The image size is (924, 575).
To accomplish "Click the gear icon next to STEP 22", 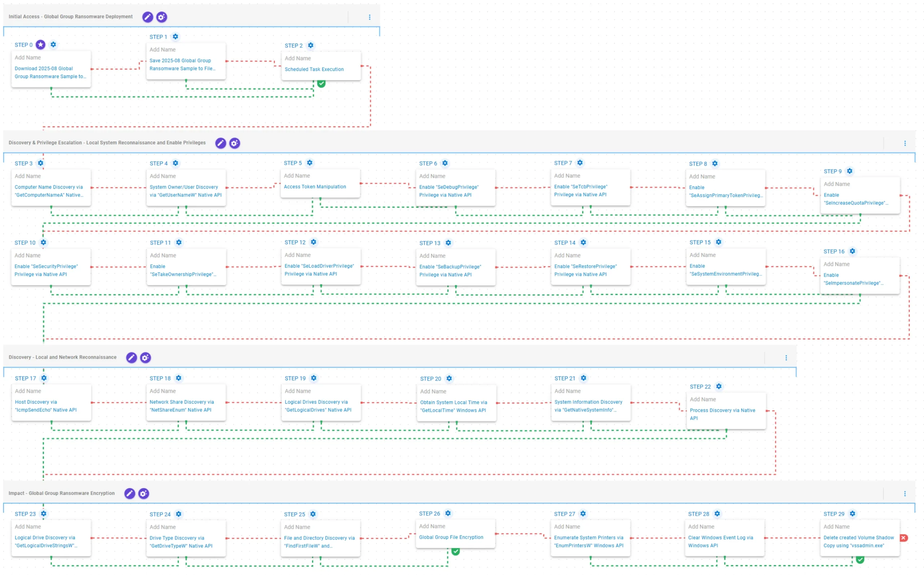I will click(x=719, y=386).
